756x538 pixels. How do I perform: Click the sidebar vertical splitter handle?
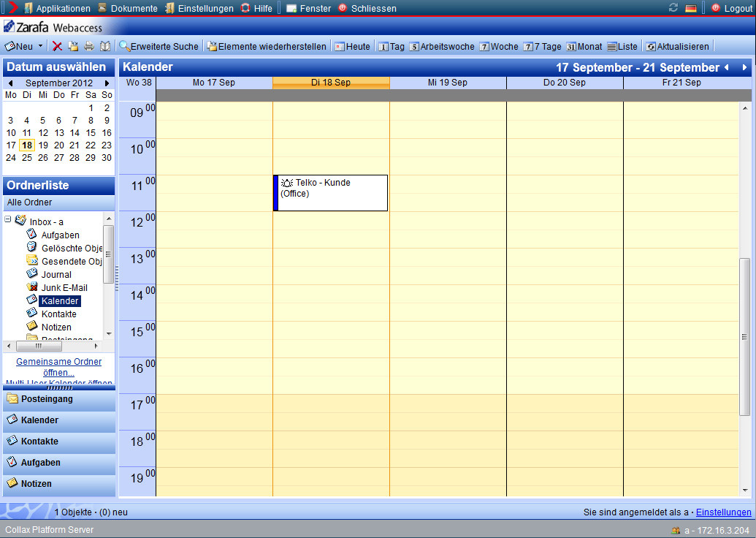click(117, 279)
